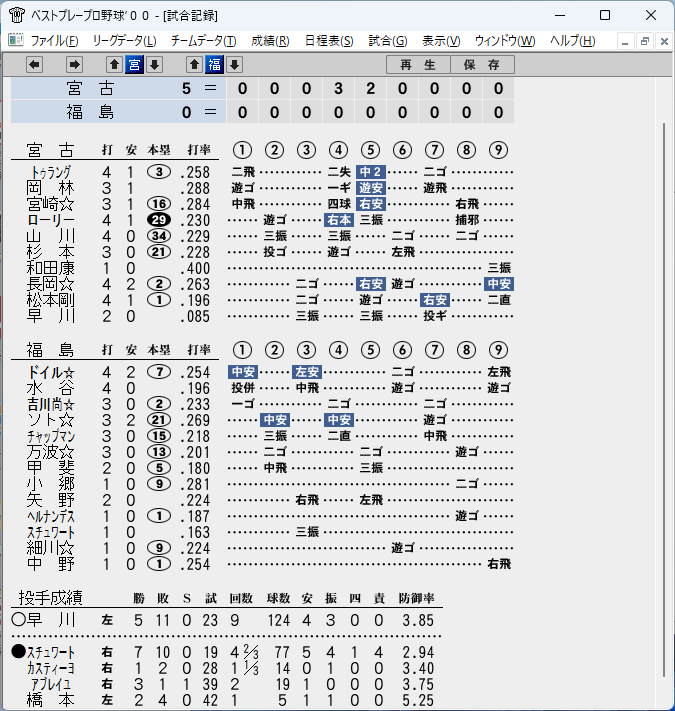Screen dimensions: 675x711
Task: Click the vertical scrollbar on the right
Action: point(664,399)
